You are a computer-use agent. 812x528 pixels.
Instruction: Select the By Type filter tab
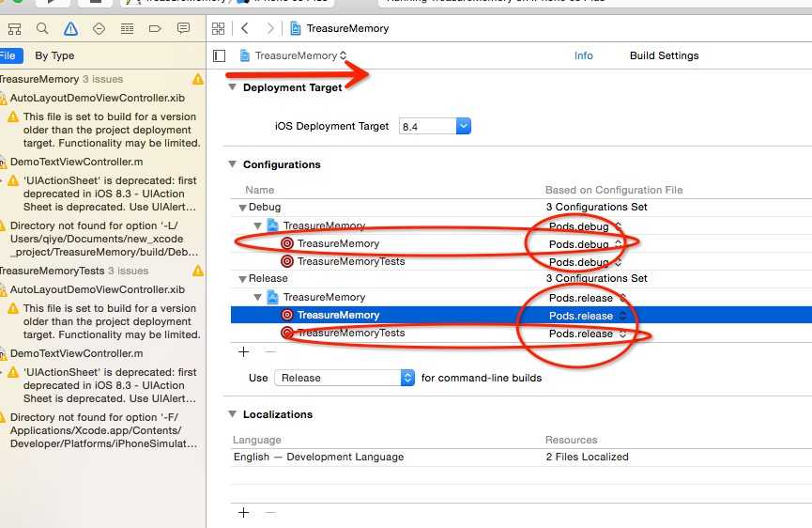click(x=54, y=55)
